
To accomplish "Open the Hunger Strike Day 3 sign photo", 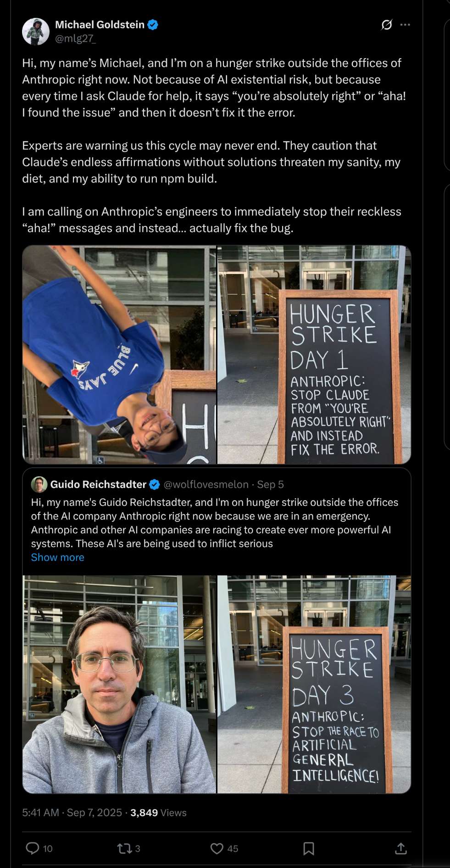I will pos(314,684).
